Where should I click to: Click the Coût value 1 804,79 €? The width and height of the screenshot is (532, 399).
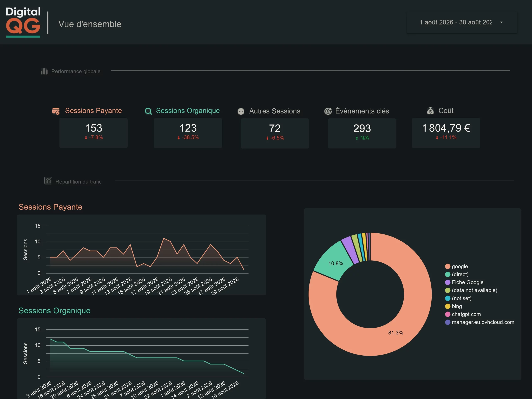446,128
